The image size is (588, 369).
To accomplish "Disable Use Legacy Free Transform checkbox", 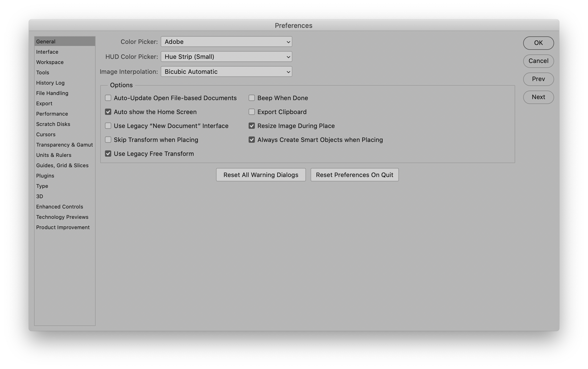I will pyautogui.click(x=108, y=154).
